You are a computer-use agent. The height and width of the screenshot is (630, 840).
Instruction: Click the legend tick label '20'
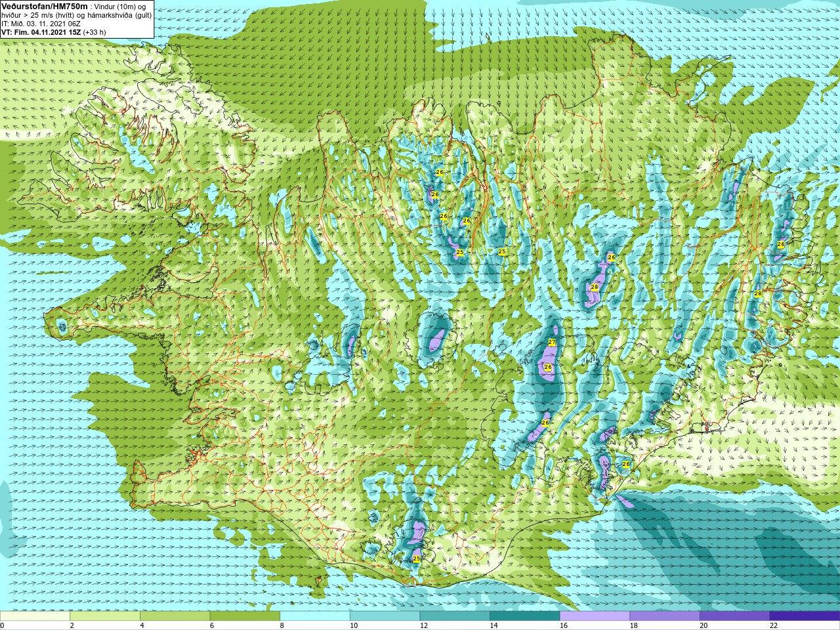703,625
